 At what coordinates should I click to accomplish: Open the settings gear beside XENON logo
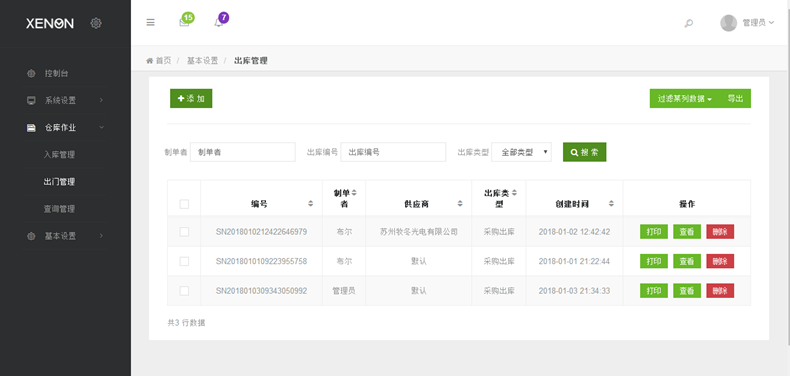[x=96, y=23]
